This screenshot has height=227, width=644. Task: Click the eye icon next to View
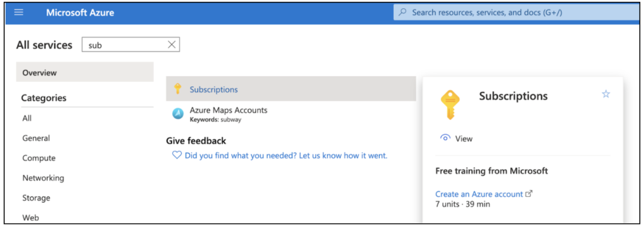click(x=445, y=138)
